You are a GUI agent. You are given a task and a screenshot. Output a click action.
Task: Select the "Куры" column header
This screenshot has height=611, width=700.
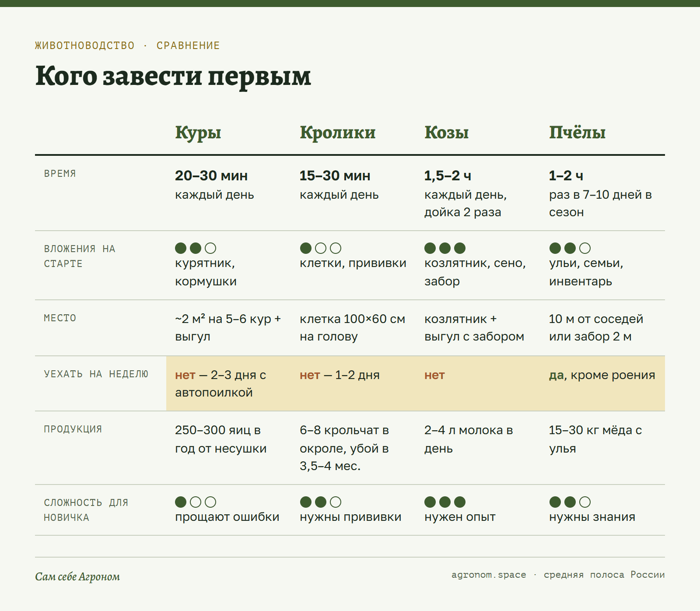pyautogui.click(x=198, y=133)
